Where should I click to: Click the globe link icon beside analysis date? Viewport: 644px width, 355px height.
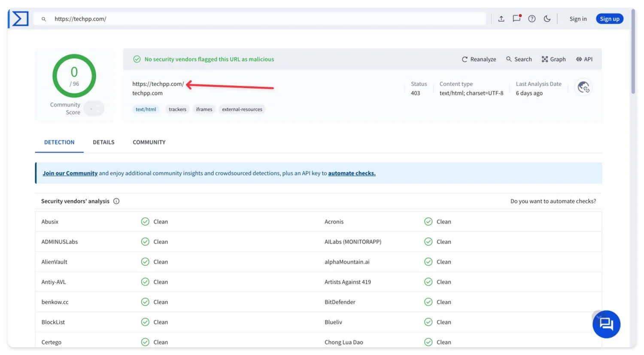point(583,87)
